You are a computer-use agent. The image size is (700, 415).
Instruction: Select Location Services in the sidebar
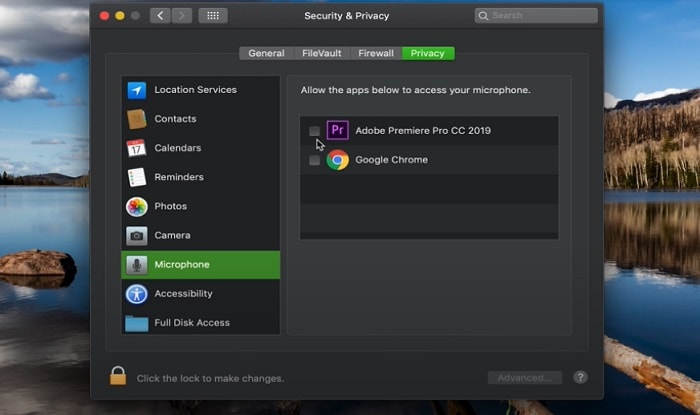pos(200,90)
